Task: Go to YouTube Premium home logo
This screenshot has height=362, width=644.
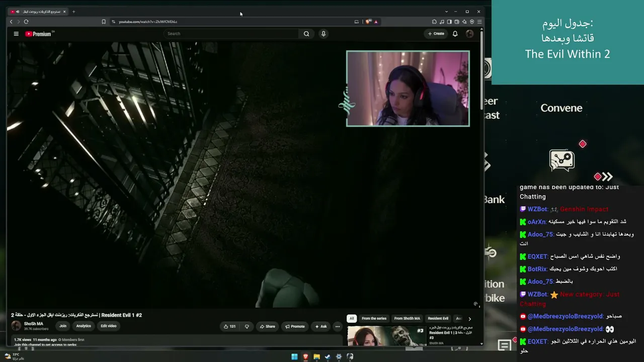Action: tap(38, 34)
